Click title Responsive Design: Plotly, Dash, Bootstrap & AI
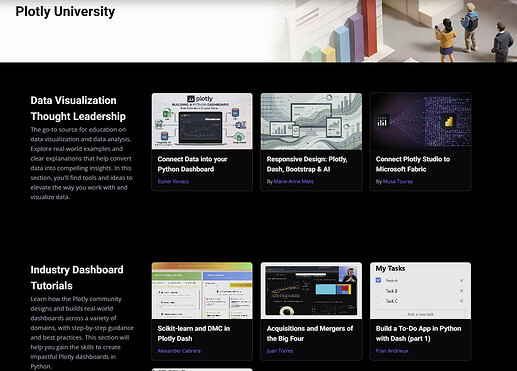The height and width of the screenshot is (371, 517). pos(307,164)
